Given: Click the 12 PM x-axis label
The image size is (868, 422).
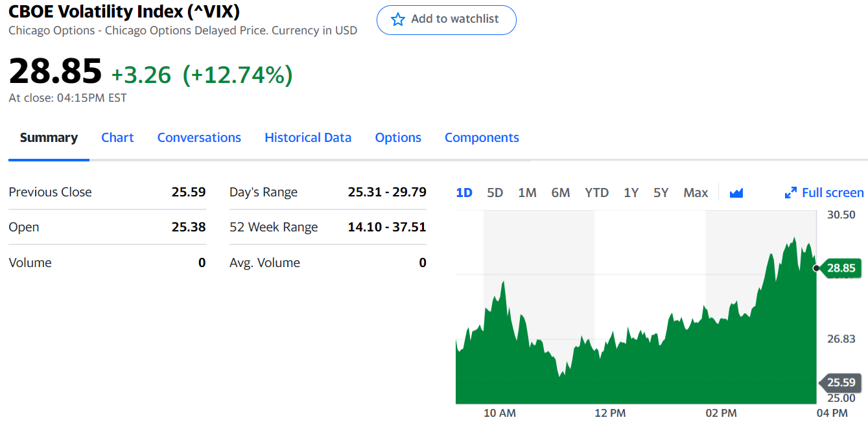Looking at the screenshot, I should point(610,413).
